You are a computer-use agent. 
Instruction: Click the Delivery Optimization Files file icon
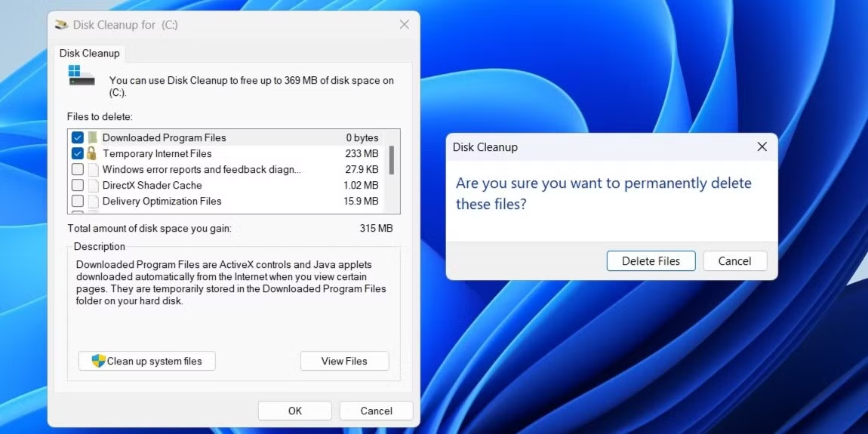tap(92, 201)
